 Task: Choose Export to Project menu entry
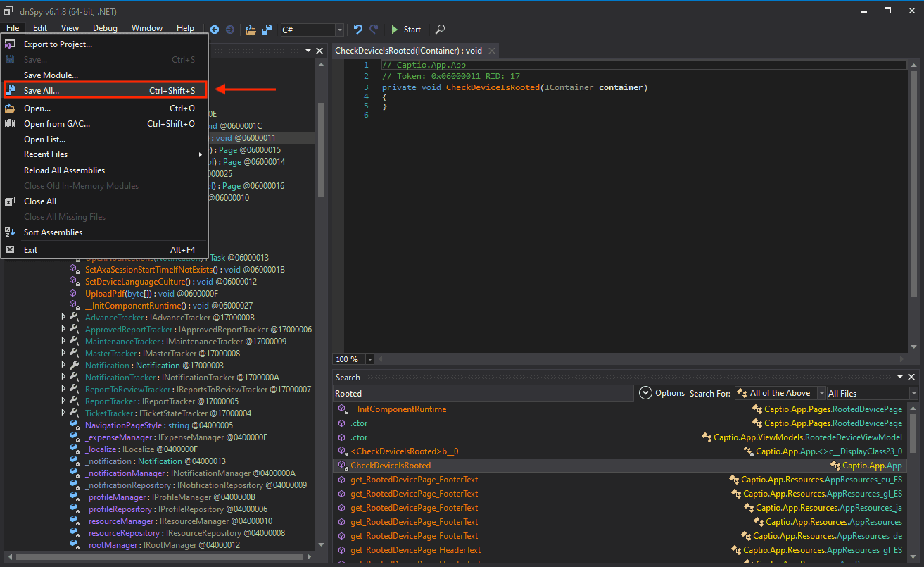[104, 44]
